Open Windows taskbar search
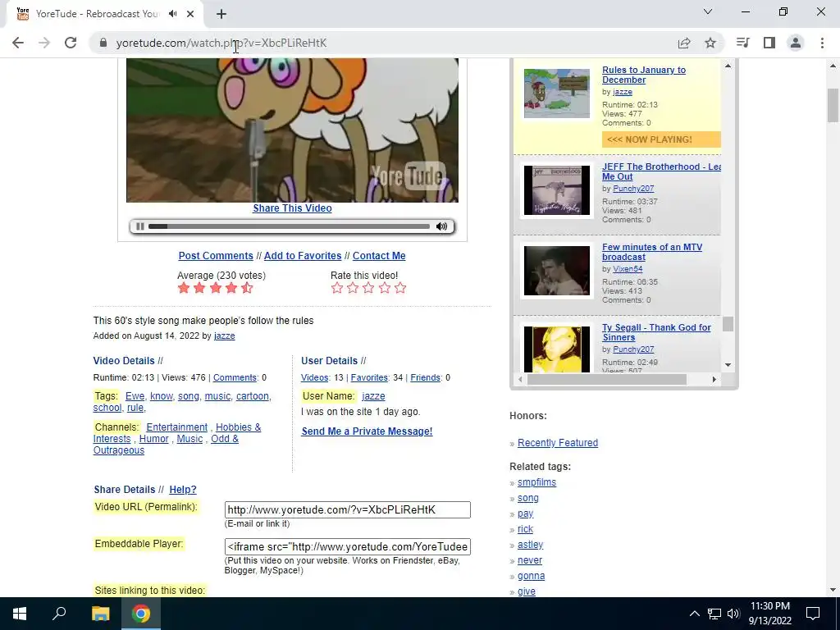Viewport: 840px width, 630px height. coord(59,614)
